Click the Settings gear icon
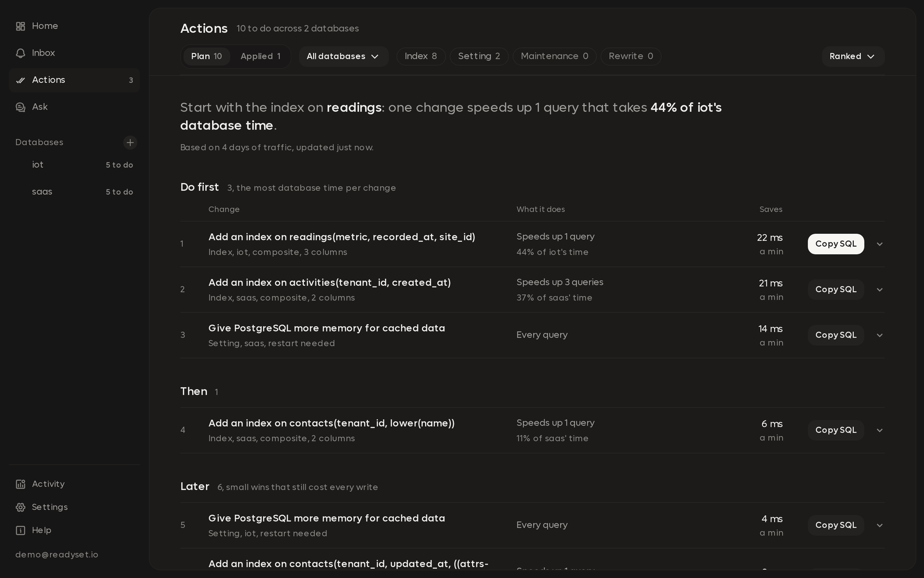 click(x=21, y=507)
